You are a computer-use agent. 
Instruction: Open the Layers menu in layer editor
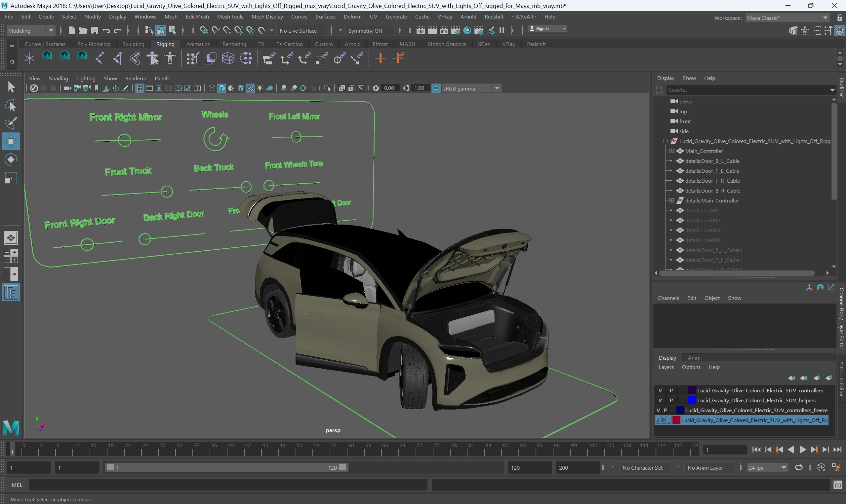(665, 367)
